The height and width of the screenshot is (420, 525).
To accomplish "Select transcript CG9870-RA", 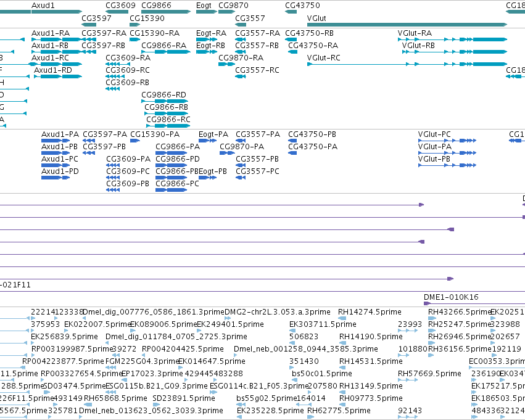I will coord(241,58).
